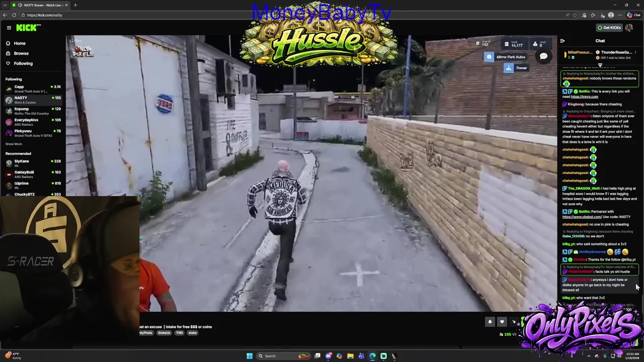Open izipriime recommended channel
This screenshot has height=362, width=644.
point(33,185)
